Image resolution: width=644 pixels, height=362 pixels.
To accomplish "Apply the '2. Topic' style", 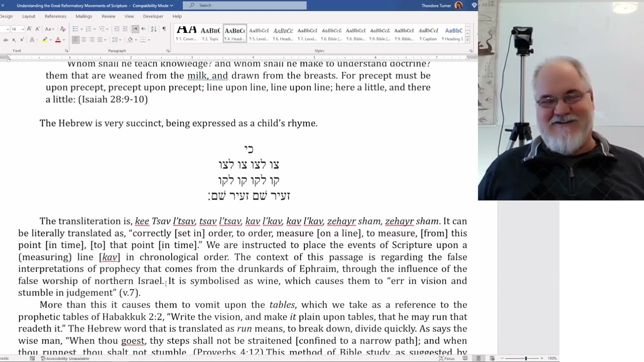I will tap(210, 33).
